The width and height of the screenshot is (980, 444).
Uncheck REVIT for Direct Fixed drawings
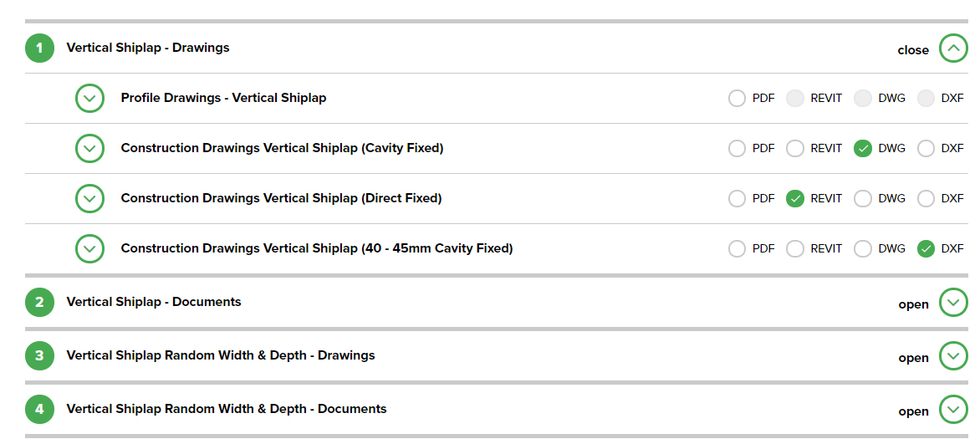(x=796, y=199)
